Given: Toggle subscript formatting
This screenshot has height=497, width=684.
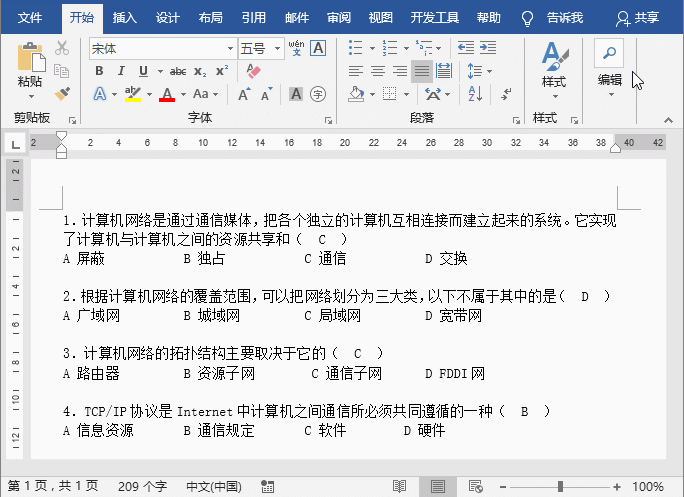Looking at the screenshot, I should (200, 71).
